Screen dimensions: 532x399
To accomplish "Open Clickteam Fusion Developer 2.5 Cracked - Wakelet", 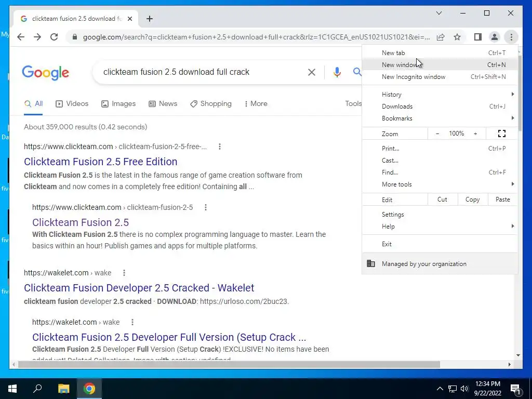I will pos(139,288).
